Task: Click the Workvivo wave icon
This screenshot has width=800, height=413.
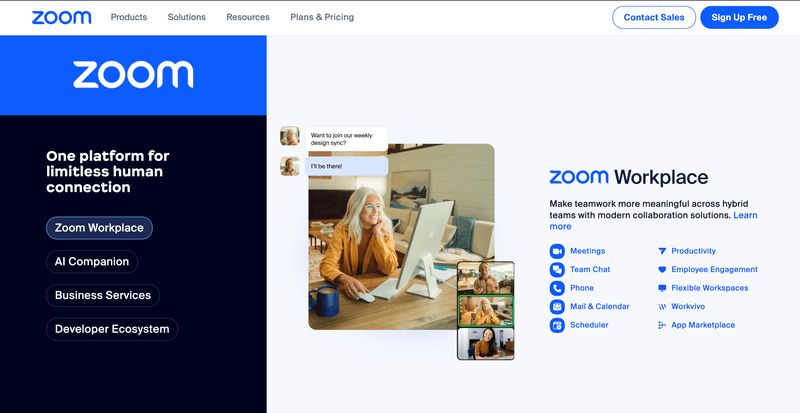Action: point(662,307)
